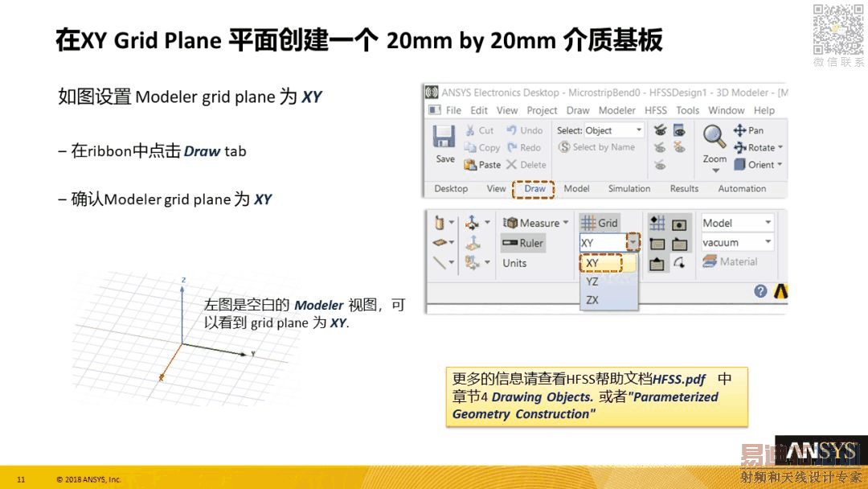Screen dimensions: 868x489
Task: Click the Save icon in ribbon
Action: pos(444,136)
